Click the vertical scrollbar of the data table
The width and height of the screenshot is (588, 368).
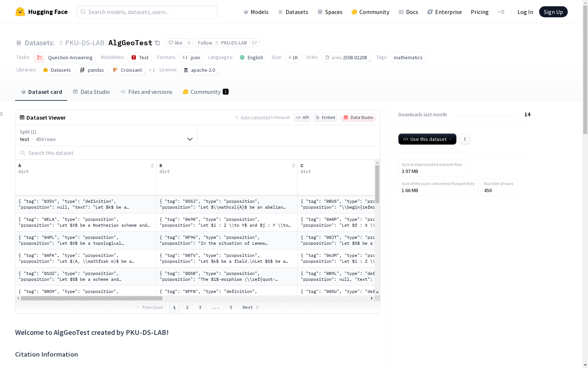point(377,184)
